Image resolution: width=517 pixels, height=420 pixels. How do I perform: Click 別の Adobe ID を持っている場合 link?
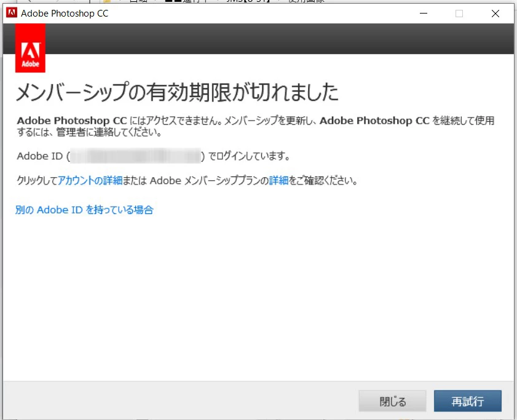point(84,210)
